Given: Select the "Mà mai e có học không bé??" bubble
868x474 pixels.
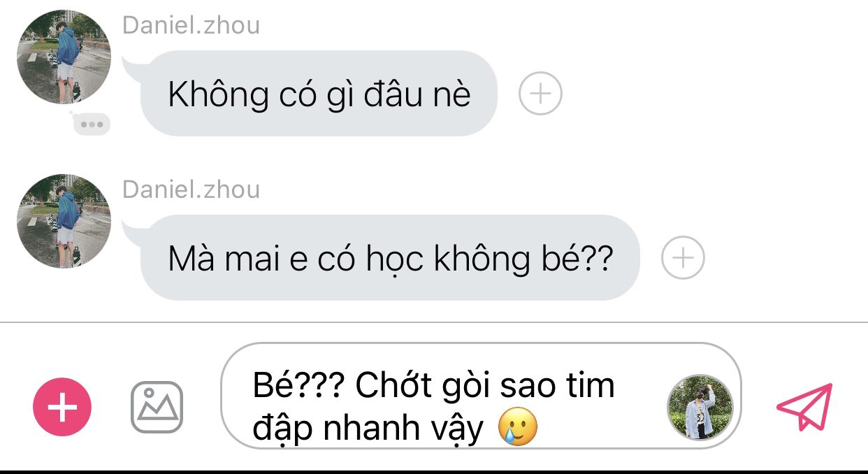Looking at the screenshot, I should pos(390,258).
